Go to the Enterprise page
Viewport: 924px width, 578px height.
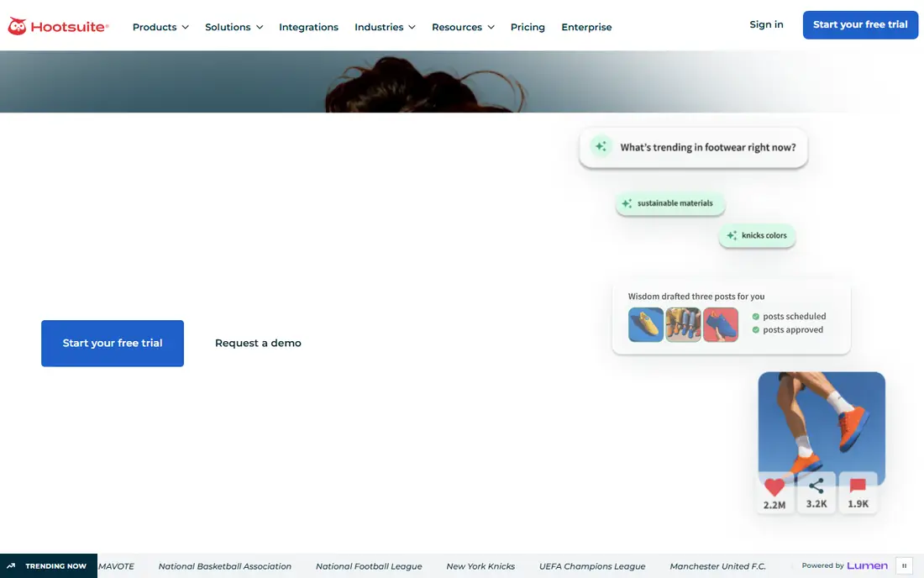[586, 27]
